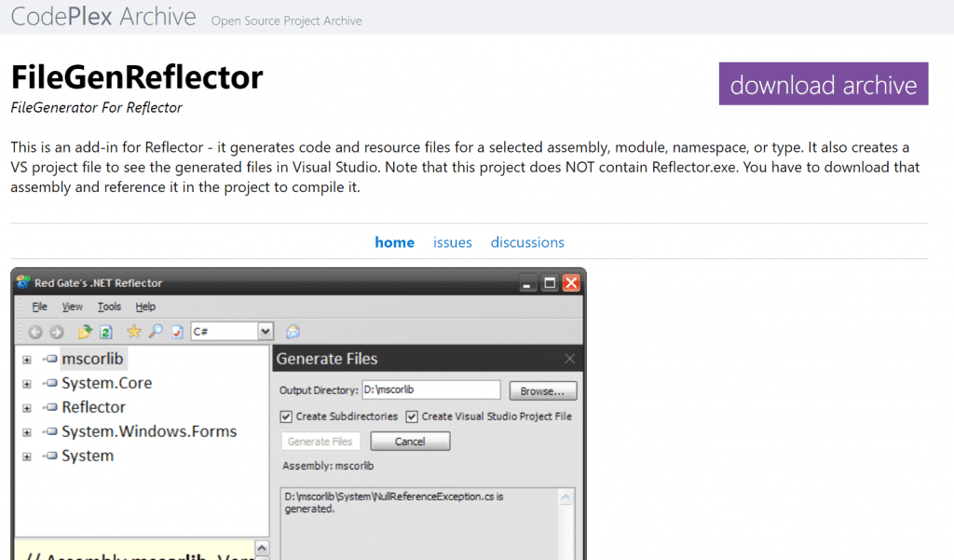Click the magnifier search icon
This screenshot has width=954, height=560.
pos(156,331)
